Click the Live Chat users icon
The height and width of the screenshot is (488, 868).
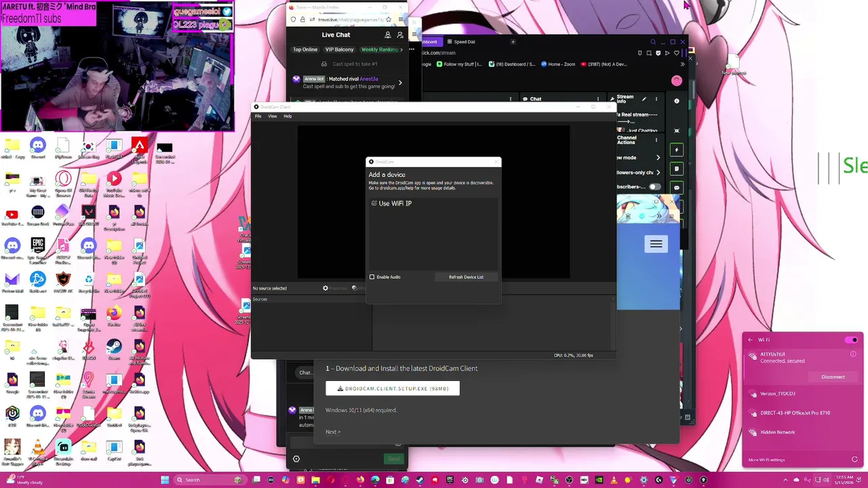click(x=388, y=35)
